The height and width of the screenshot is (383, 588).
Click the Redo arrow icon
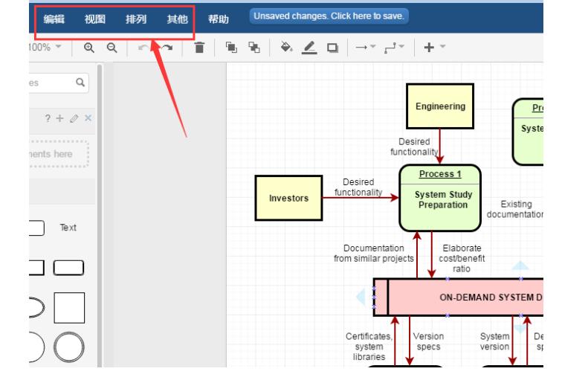point(167,48)
